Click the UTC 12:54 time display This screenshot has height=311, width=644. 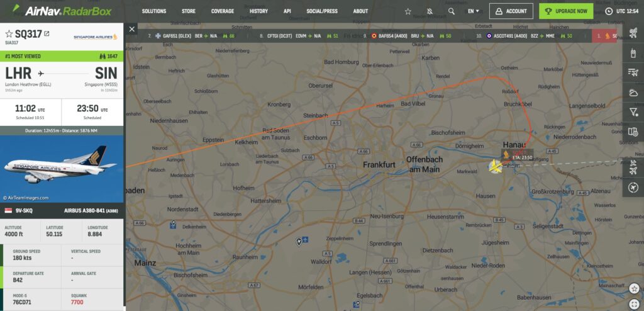coord(626,11)
